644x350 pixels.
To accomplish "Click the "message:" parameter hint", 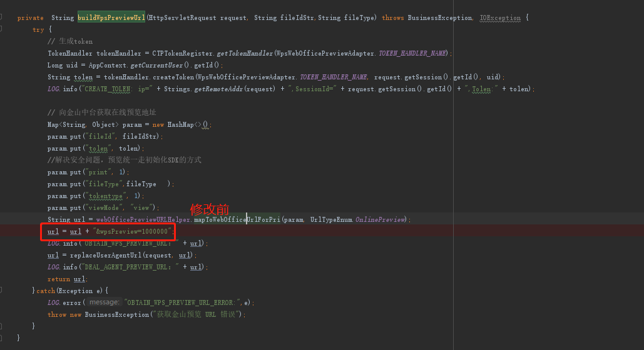I will (105, 302).
